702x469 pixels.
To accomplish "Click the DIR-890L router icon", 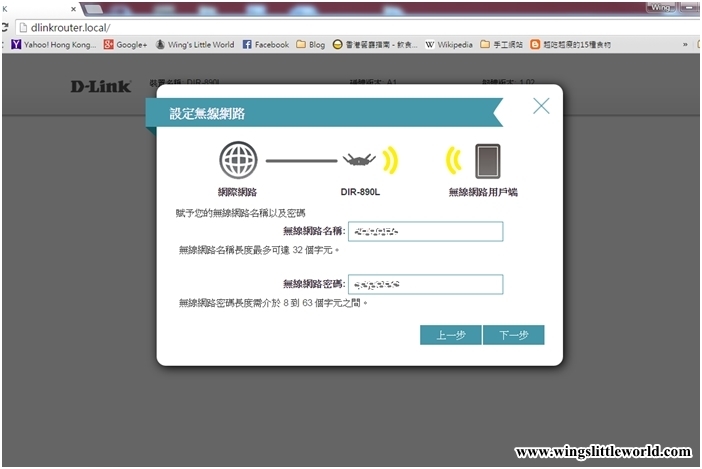I will pyautogui.click(x=362, y=160).
